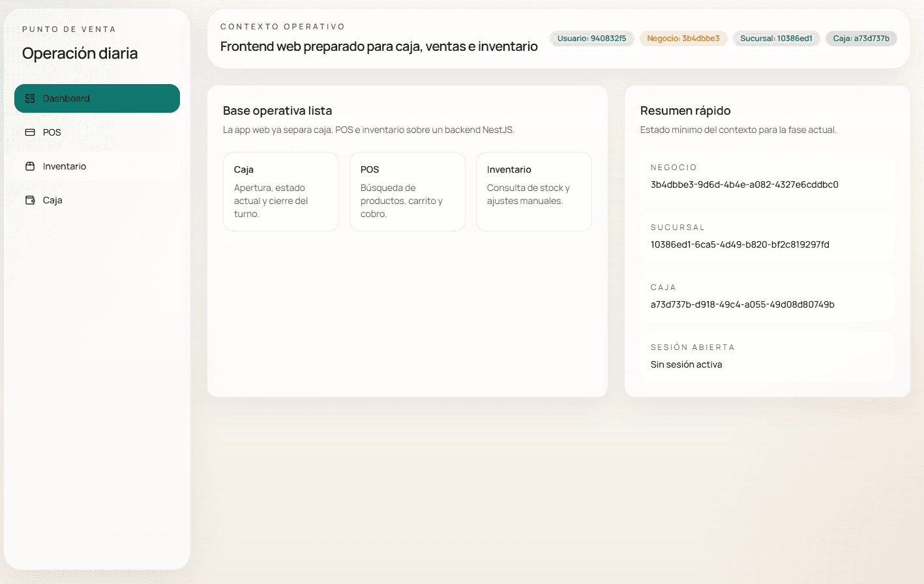The image size is (924, 584).
Task: Select the Sucursal: 10386ed1 badge
Action: 776,38
